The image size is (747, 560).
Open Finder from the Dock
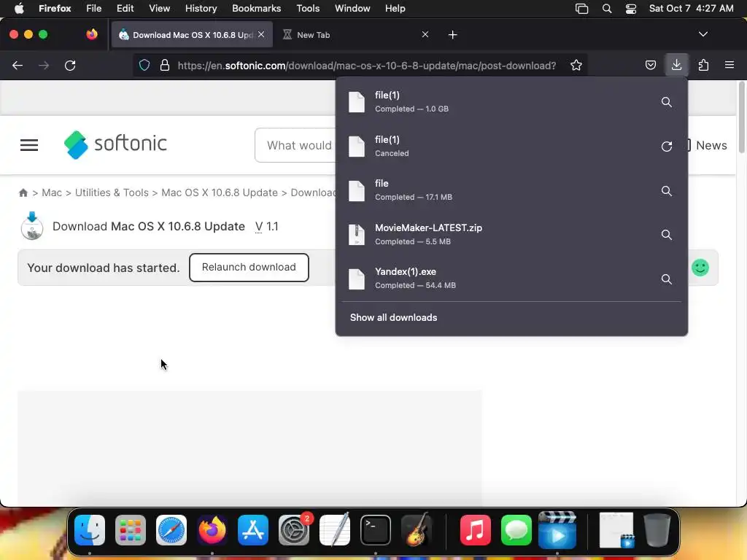[x=90, y=530]
